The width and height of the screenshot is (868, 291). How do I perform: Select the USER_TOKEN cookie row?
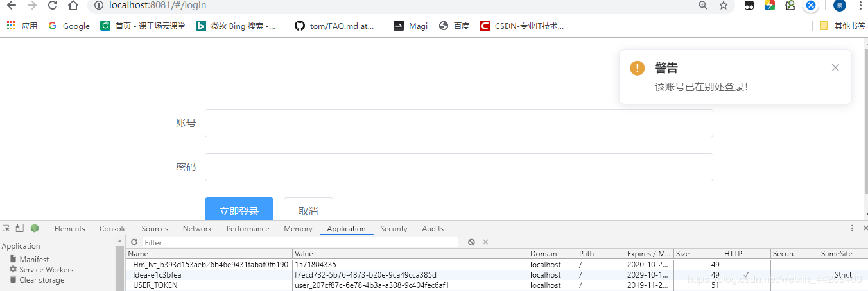[155, 285]
